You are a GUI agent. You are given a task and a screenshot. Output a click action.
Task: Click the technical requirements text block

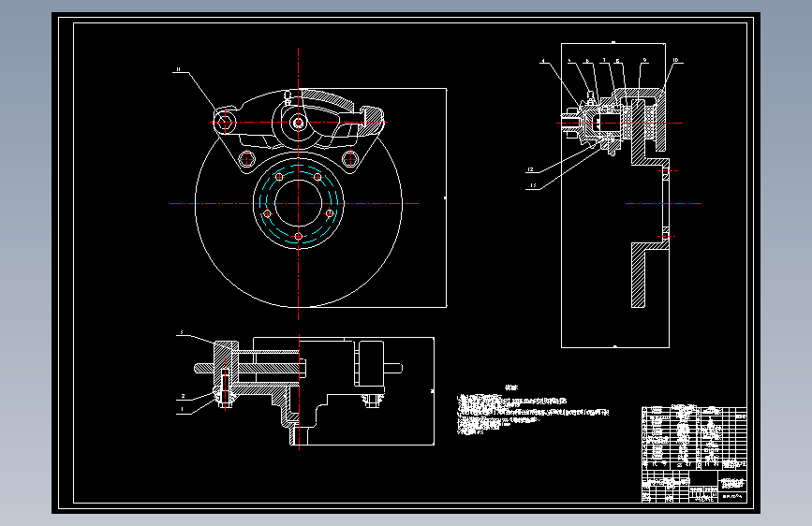(x=532, y=410)
